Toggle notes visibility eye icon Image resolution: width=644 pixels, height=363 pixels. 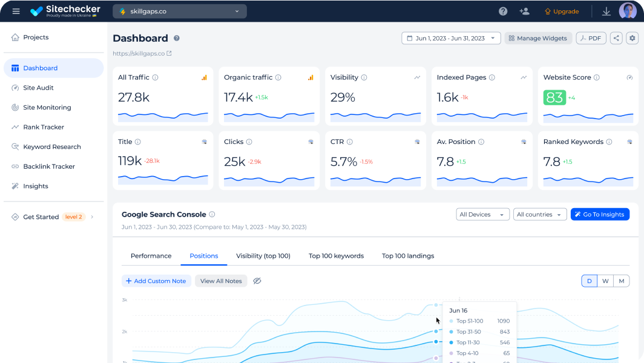tap(257, 281)
